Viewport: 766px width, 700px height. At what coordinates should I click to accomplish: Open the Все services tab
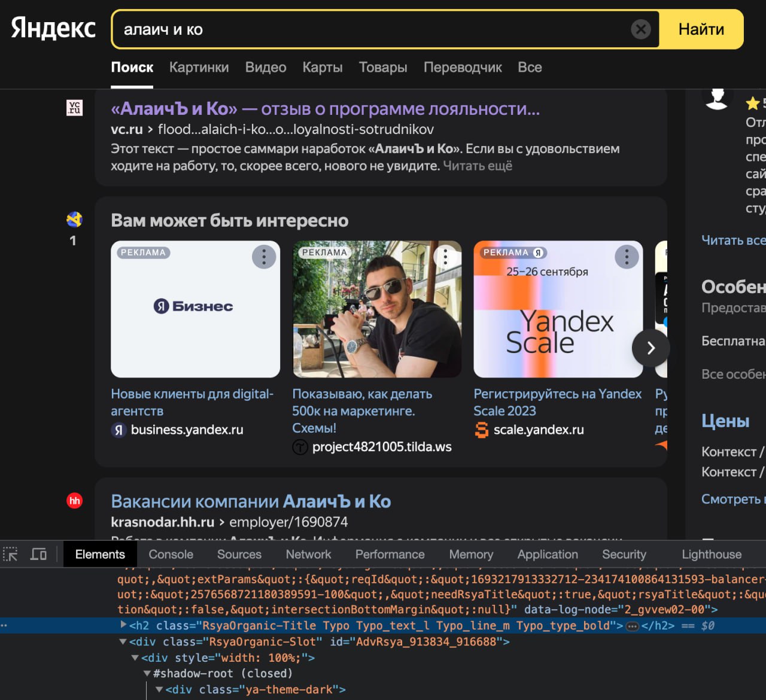(x=530, y=67)
